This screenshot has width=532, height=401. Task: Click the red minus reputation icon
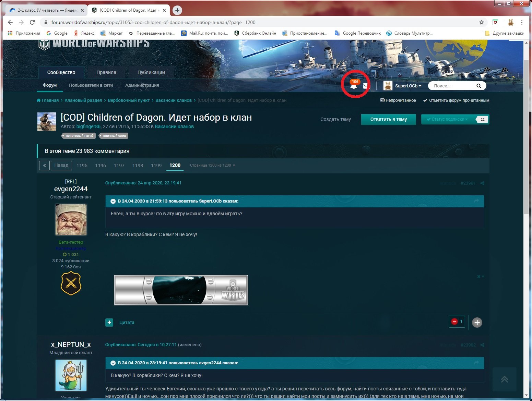[454, 321]
